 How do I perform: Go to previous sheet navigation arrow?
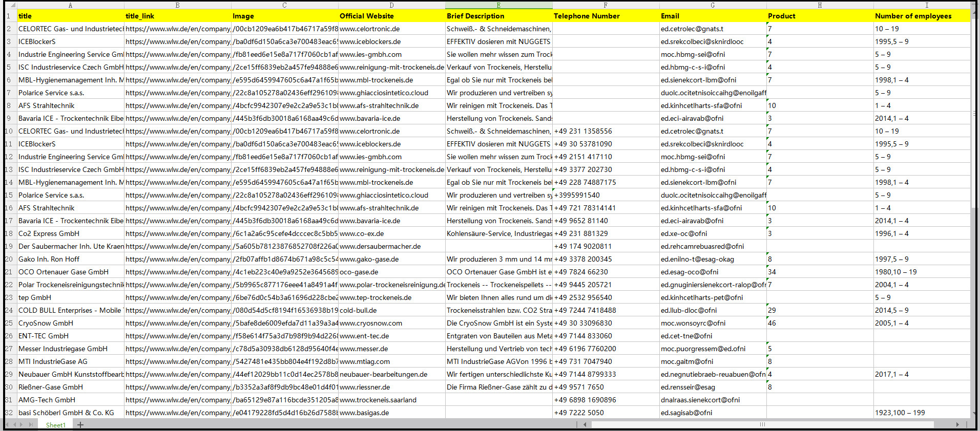point(15,425)
